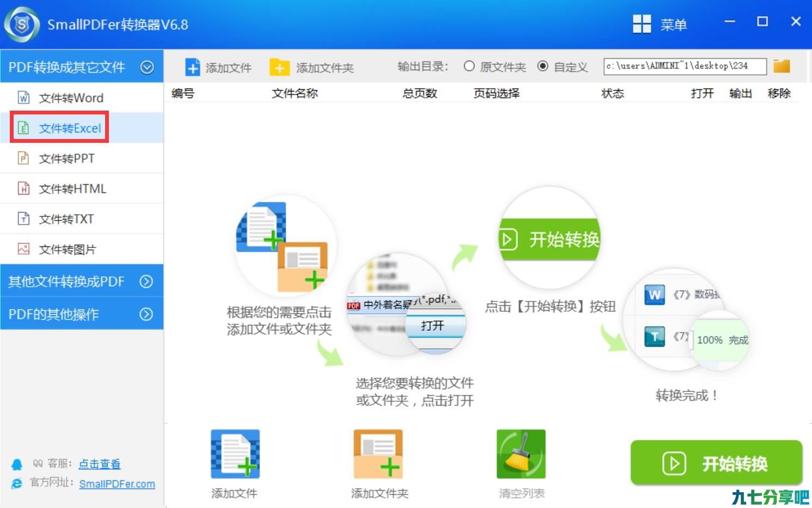
Task: Click the PPT file icon in sidebar
Action: [x=23, y=158]
